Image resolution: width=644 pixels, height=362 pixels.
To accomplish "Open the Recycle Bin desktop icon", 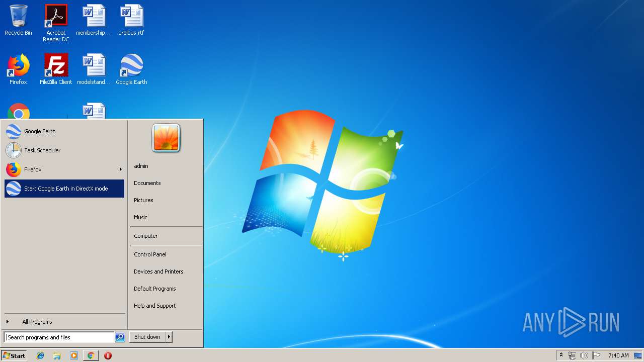I will click(x=18, y=20).
